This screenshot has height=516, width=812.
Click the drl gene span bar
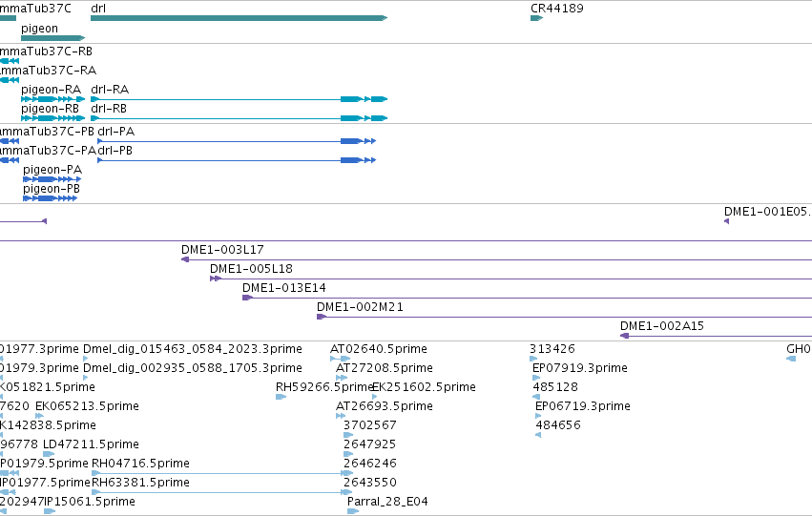239,18
